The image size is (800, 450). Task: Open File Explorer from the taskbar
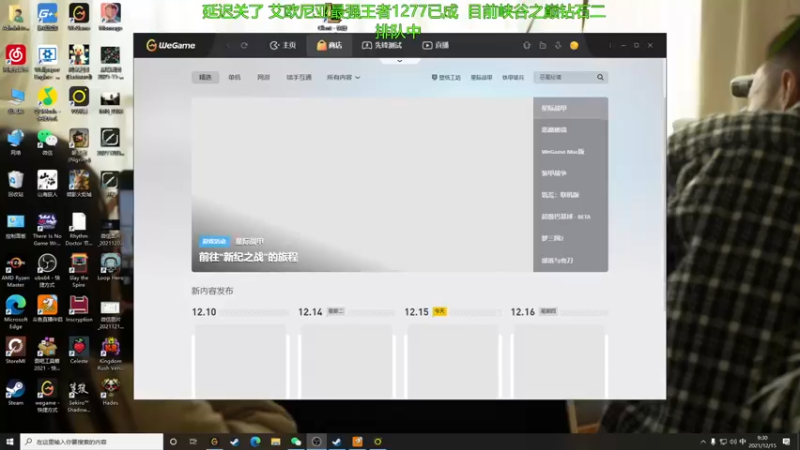coord(276,441)
